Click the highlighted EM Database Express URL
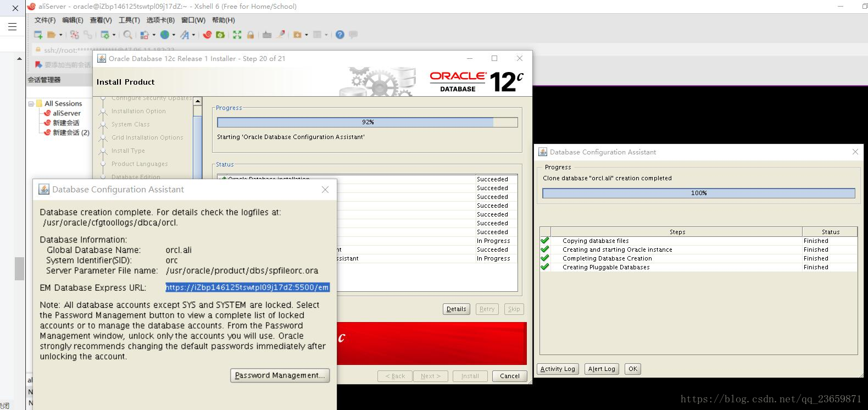This screenshot has width=868, height=410. tap(248, 287)
